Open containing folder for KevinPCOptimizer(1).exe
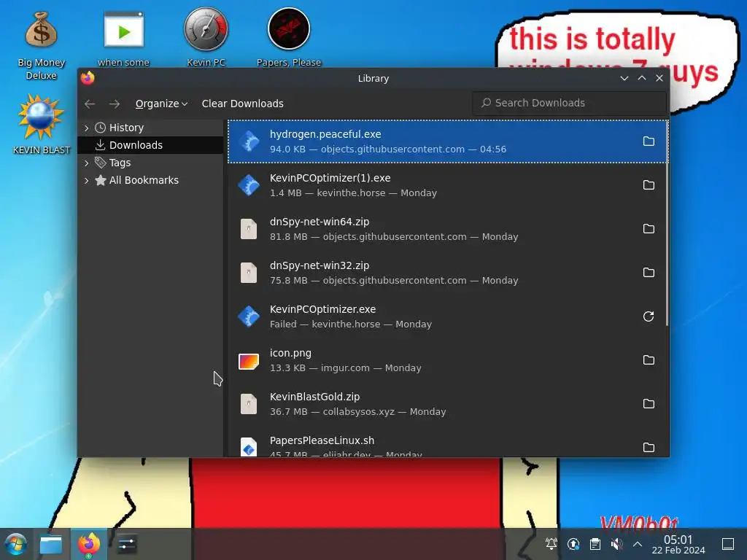This screenshot has height=560, width=747. coord(649,185)
